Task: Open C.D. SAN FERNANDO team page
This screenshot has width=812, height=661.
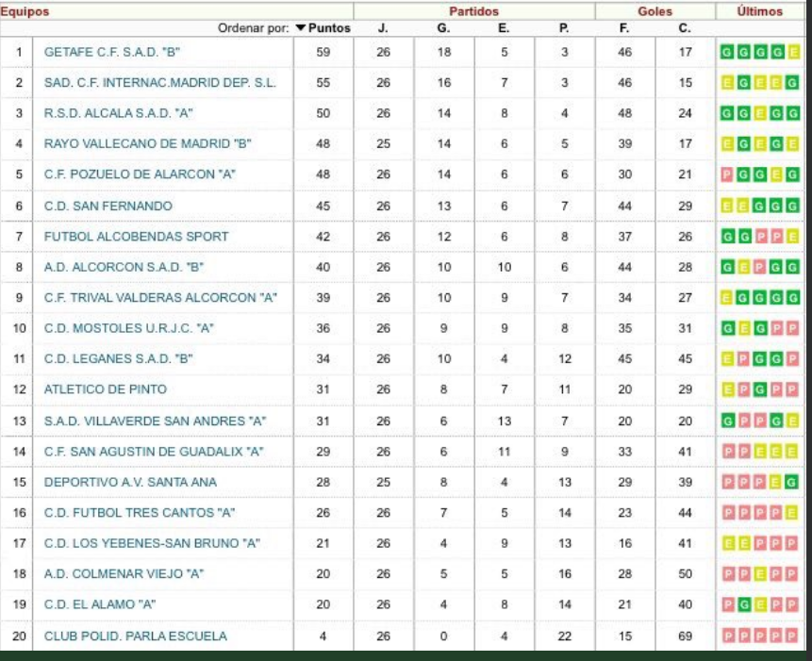Action: pyautogui.click(x=108, y=206)
